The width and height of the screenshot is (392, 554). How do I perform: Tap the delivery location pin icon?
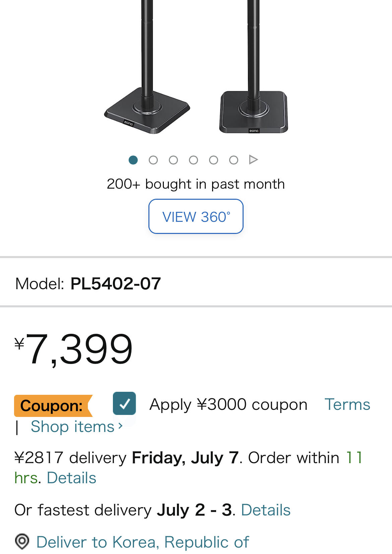coord(22,541)
